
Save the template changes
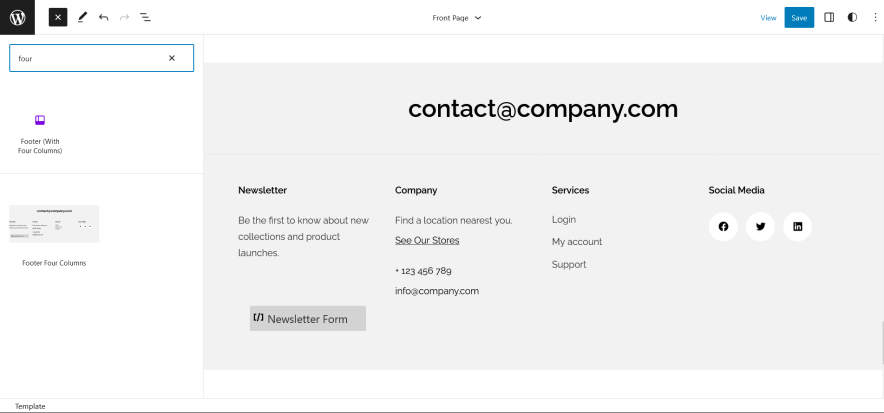(x=799, y=17)
